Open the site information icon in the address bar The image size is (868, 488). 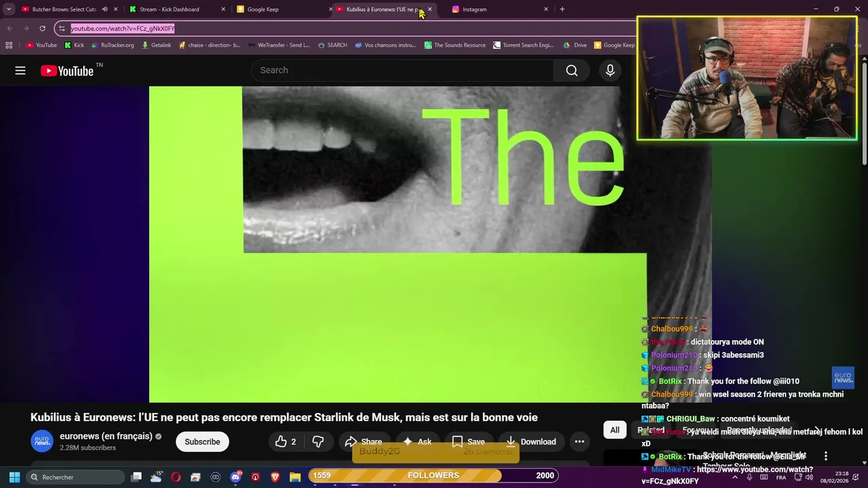coord(62,28)
